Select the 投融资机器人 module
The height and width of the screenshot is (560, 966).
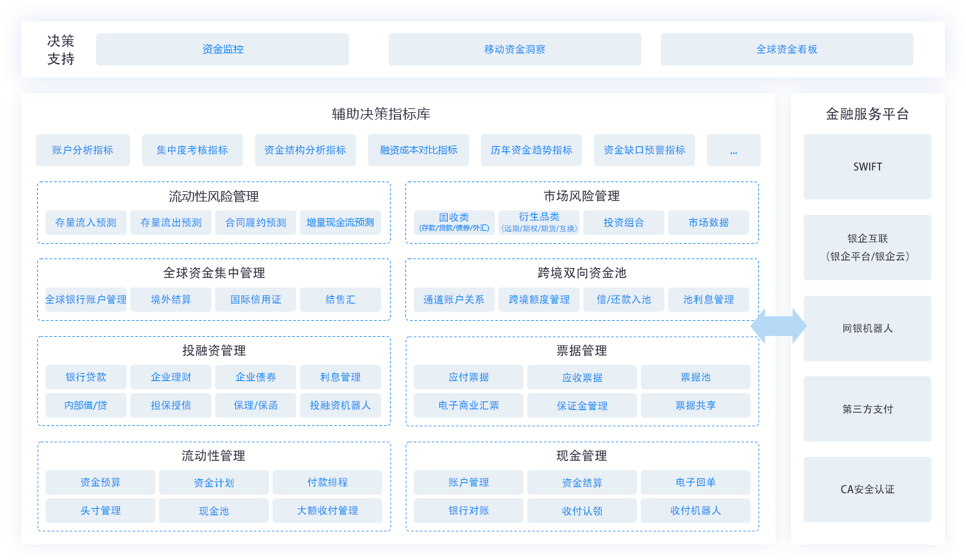point(341,405)
